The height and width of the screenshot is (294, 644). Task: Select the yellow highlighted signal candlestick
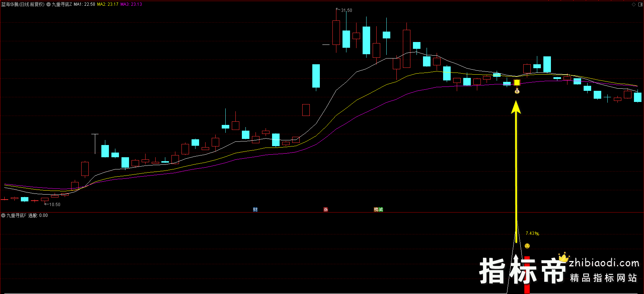pyautogui.click(x=517, y=83)
